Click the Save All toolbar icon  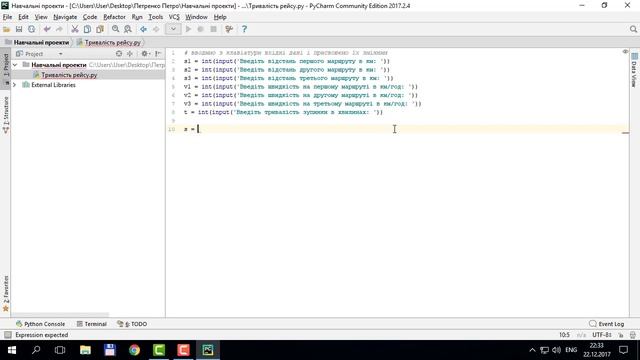[x=19, y=29]
